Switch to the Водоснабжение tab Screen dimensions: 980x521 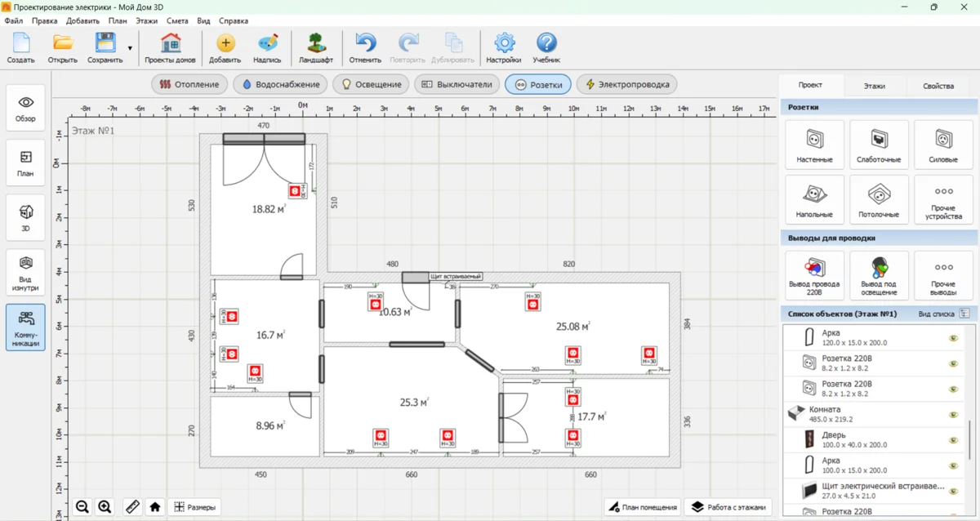tap(280, 84)
